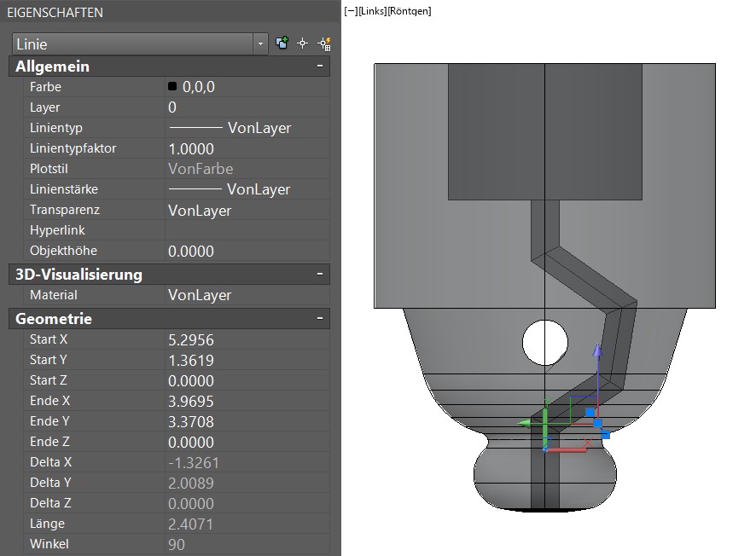This screenshot has width=756, height=556.
Task: Collapse the Geometrie section
Action: click(x=320, y=319)
